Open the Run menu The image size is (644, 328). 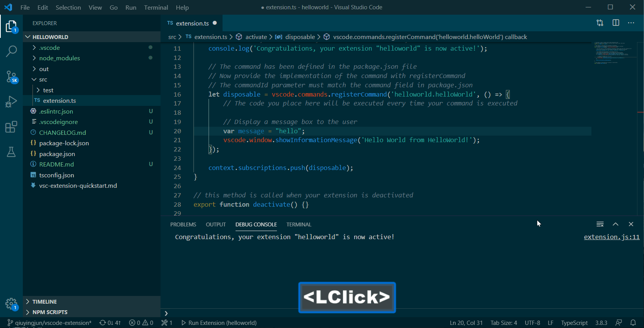tap(131, 7)
